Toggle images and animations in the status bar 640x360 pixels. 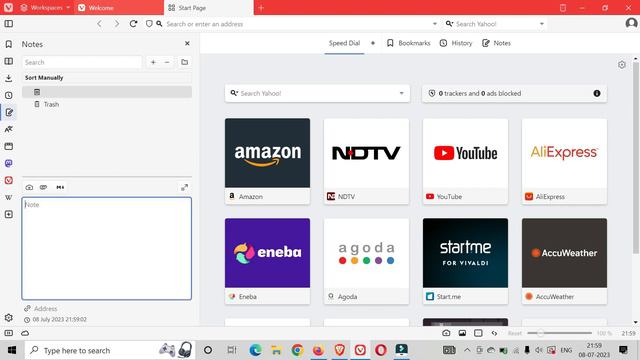(x=462, y=333)
